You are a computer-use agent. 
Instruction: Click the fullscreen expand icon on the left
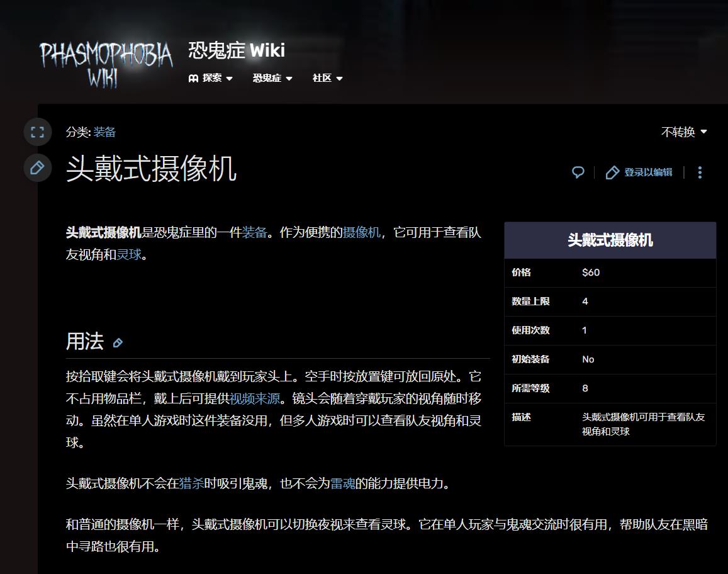(x=37, y=132)
